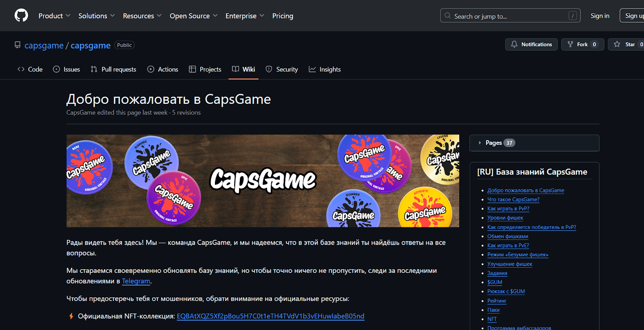Open sidebar link Обмен фишками
The height and width of the screenshot is (330, 644).
pyautogui.click(x=508, y=237)
